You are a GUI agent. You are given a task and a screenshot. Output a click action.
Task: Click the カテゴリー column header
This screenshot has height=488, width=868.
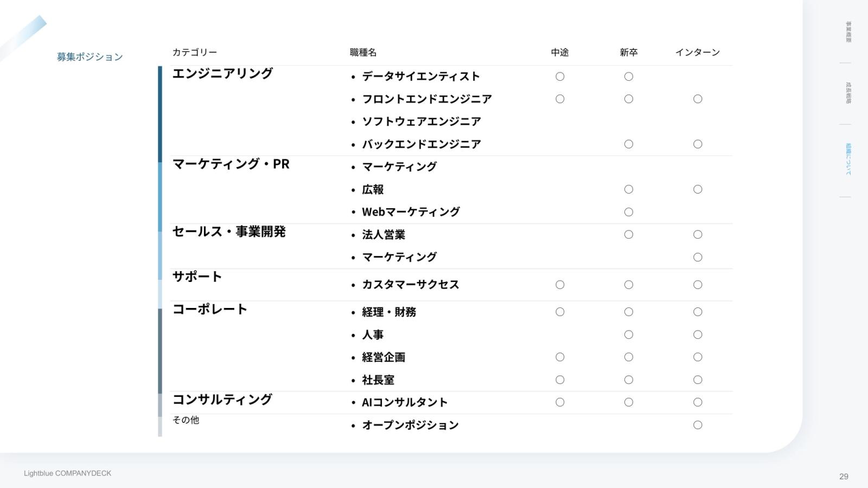[195, 53]
